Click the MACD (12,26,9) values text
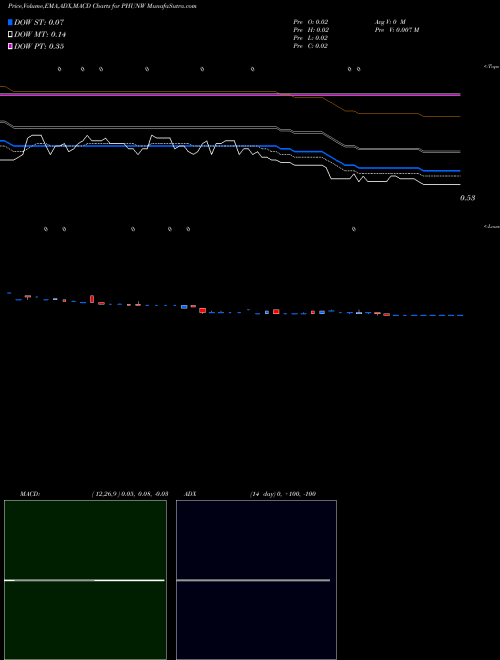 tap(130, 494)
